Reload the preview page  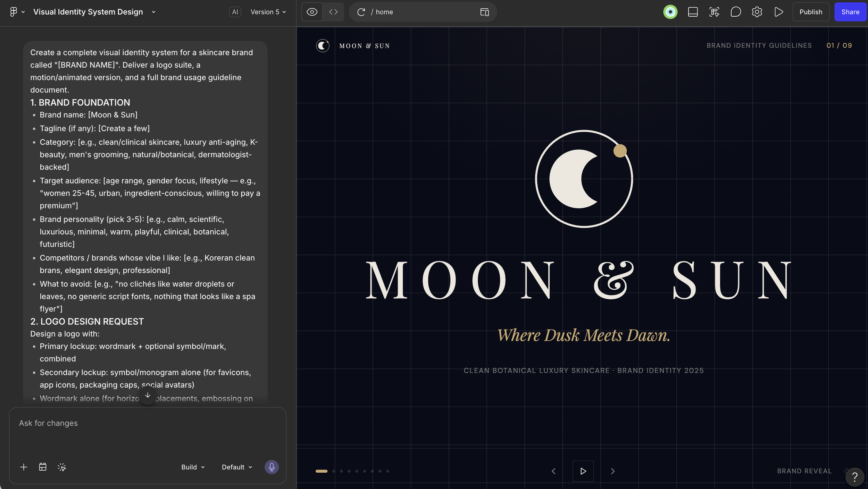pyautogui.click(x=361, y=12)
